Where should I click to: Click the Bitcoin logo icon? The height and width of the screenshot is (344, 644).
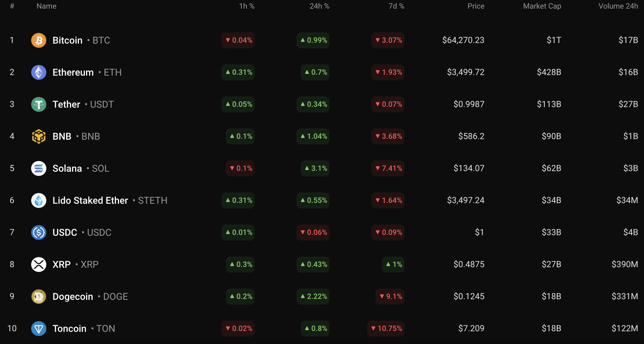39,40
